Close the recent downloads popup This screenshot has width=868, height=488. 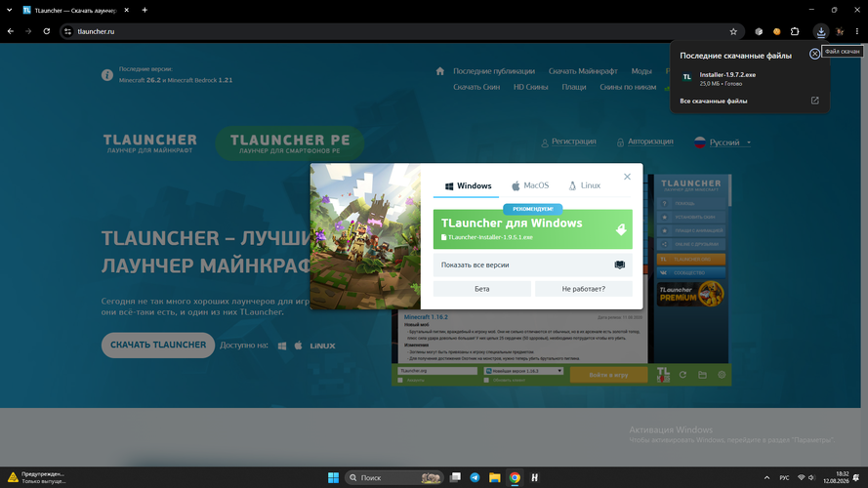pos(814,54)
